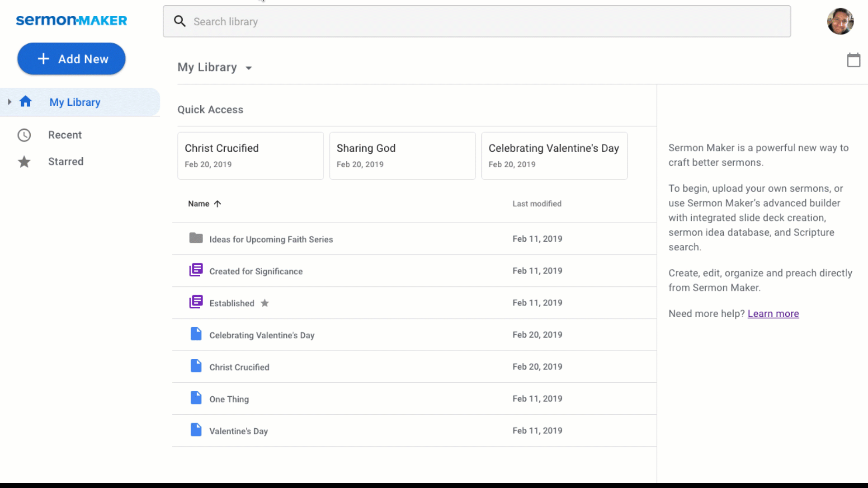Screen dimensions: 868x488
Task: Sort by the Last modified column header
Action: [537, 204]
